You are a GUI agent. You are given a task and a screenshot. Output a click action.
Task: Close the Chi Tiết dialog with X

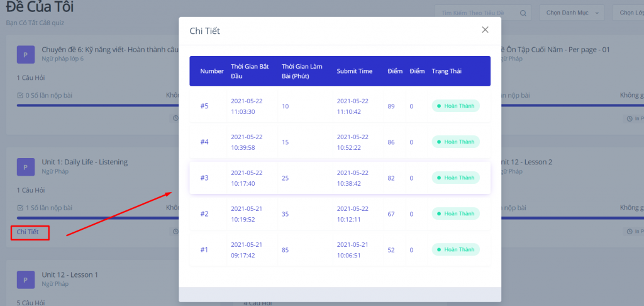pyautogui.click(x=485, y=30)
